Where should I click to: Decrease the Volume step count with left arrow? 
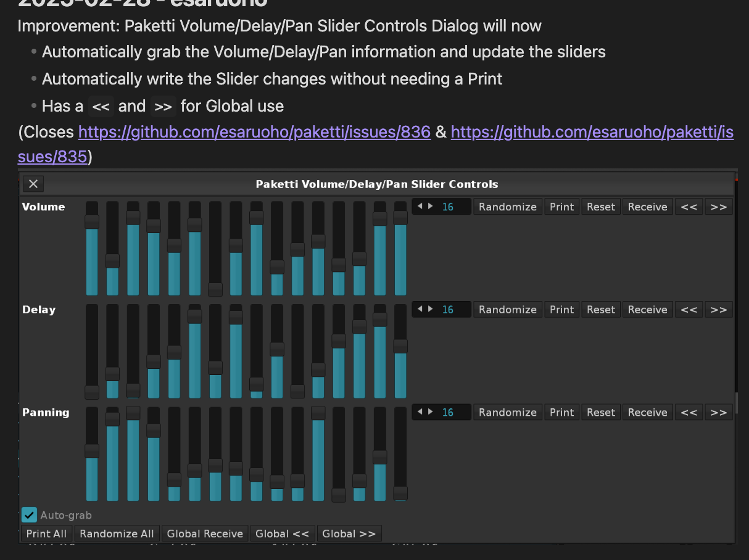(x=420, y=207)
